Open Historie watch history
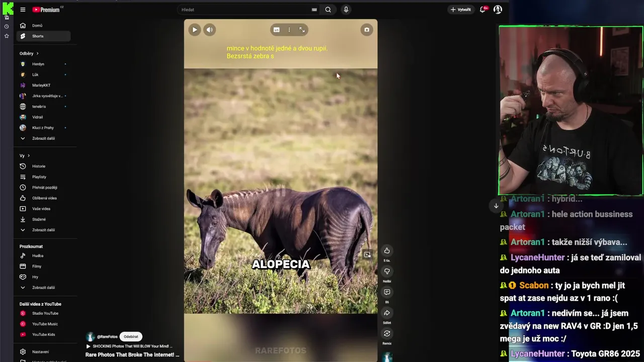Screen dimensions: 644x362 pos(43,166)
